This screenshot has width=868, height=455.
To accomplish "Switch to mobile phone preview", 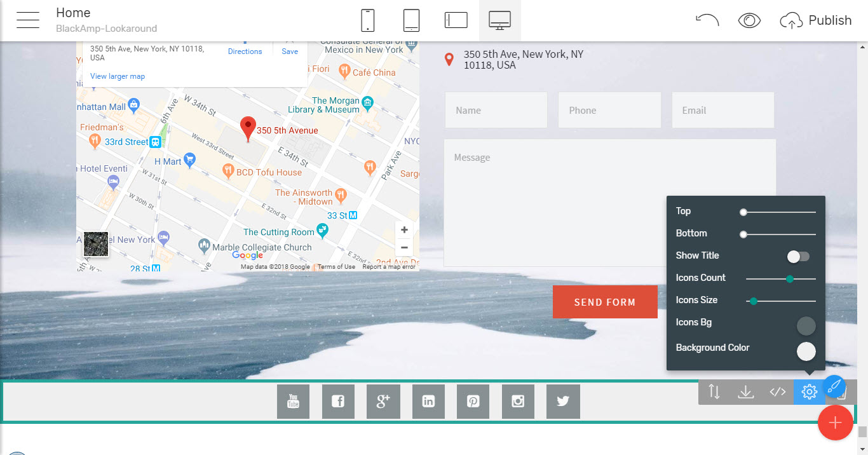I will (x=367, y=20).
